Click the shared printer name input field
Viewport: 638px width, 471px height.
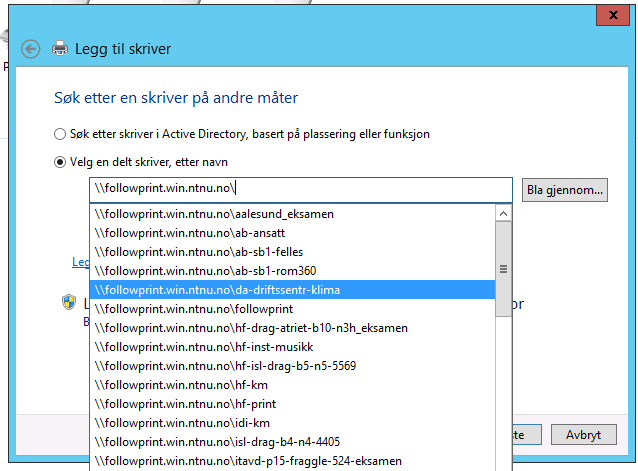(301, 190)
